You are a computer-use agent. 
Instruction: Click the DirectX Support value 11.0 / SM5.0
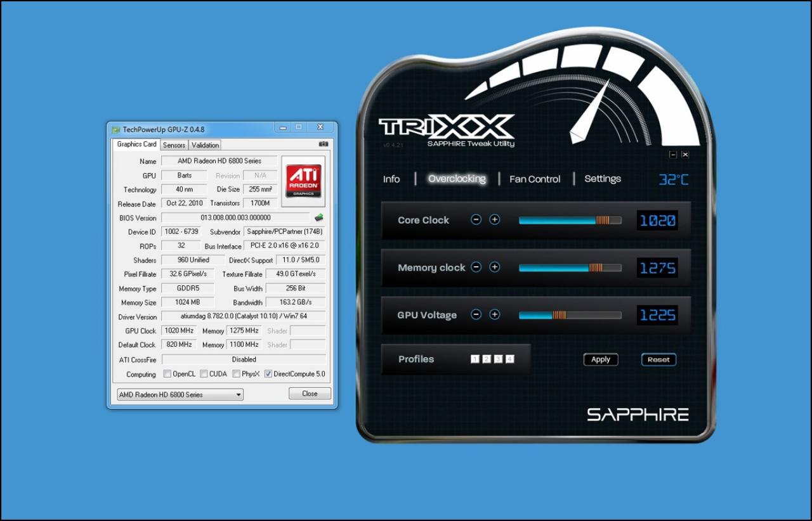[301, 260]
